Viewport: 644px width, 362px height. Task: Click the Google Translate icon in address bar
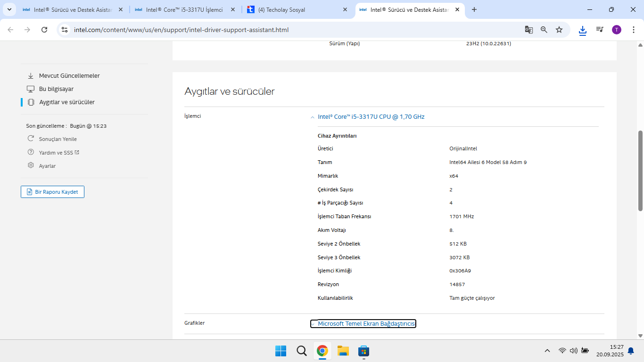pos(529,30)
